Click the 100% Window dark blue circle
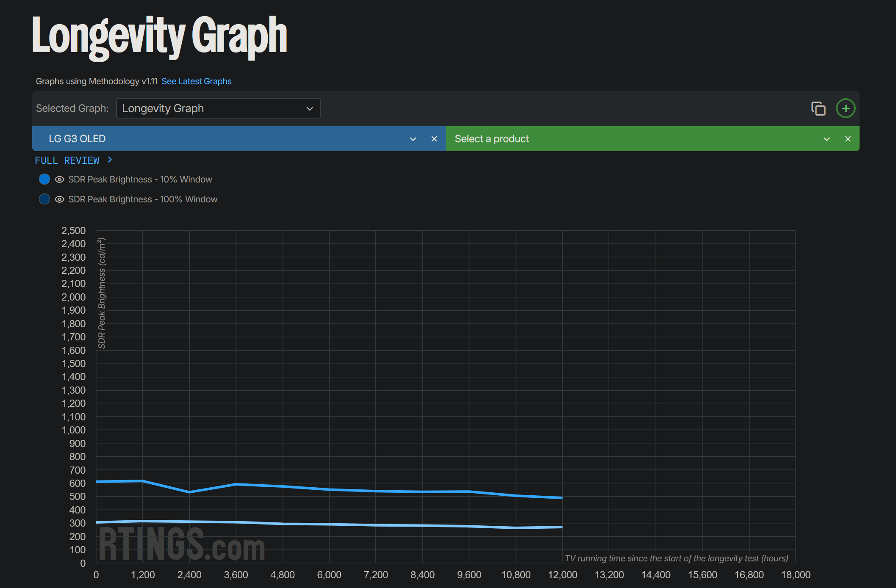 pos(44,199)
